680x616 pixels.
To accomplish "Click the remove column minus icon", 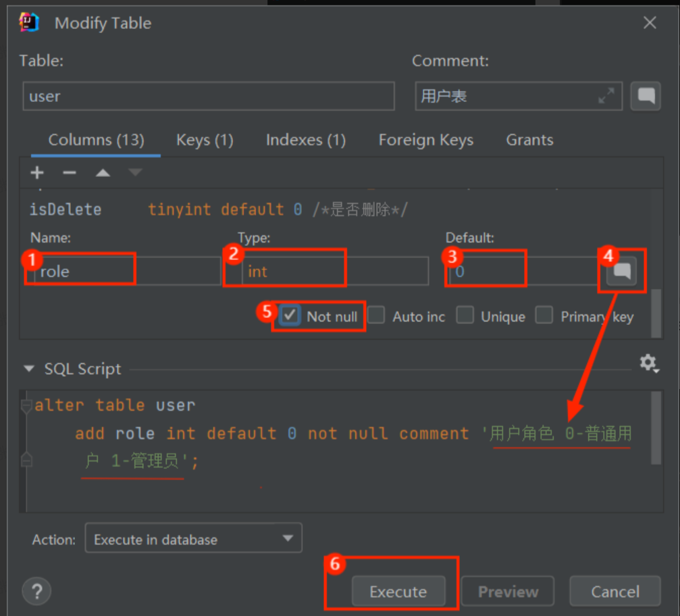I will coord(70,173).
